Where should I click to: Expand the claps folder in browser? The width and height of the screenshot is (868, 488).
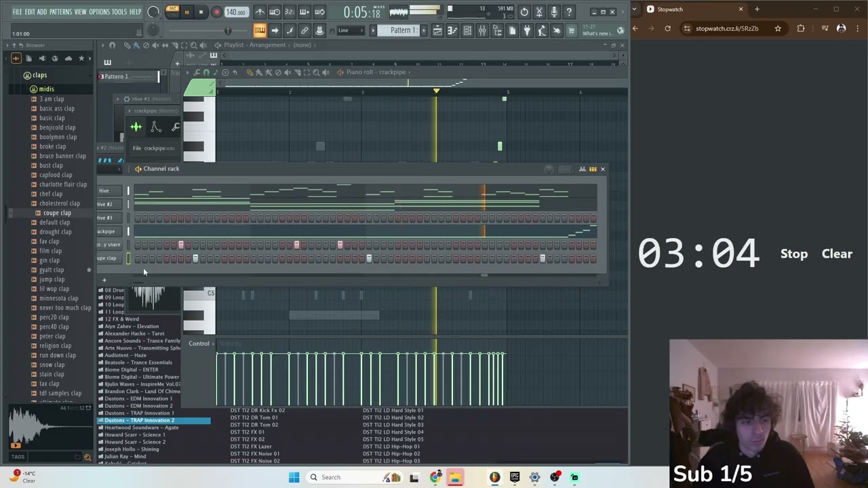tap(39, 75)
